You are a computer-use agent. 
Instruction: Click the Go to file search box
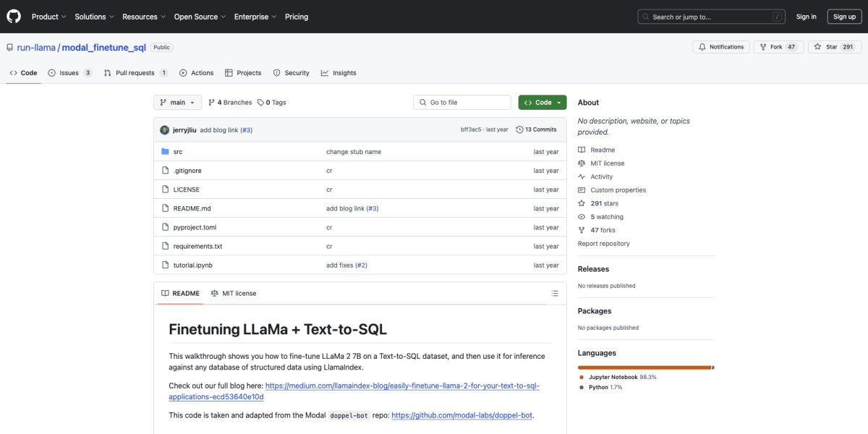461,102
